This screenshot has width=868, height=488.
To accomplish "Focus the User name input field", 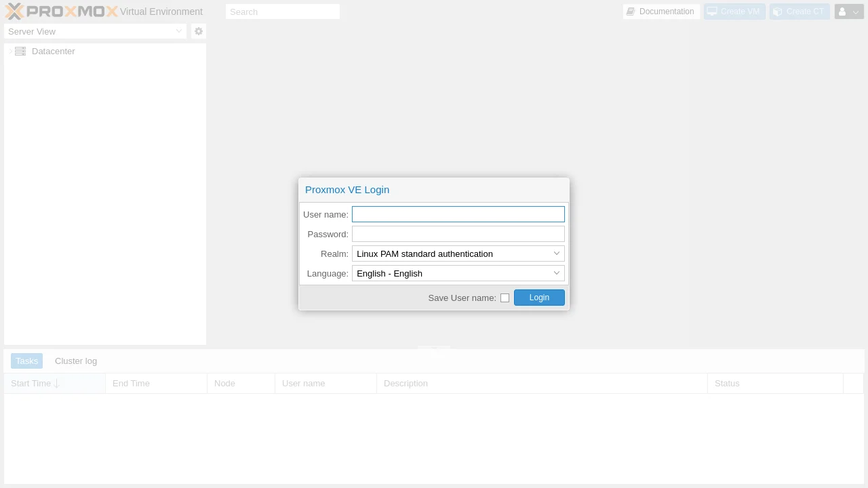I will coord(458,214).
